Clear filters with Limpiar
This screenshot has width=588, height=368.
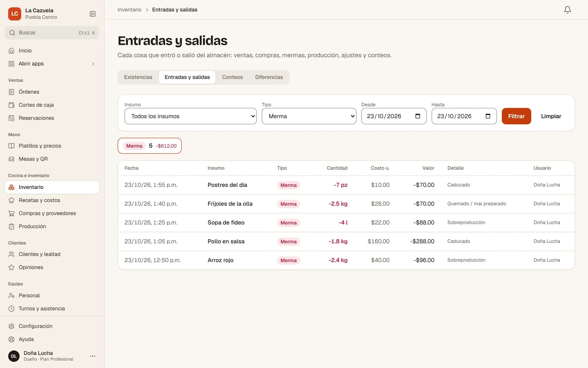[551, 116]
